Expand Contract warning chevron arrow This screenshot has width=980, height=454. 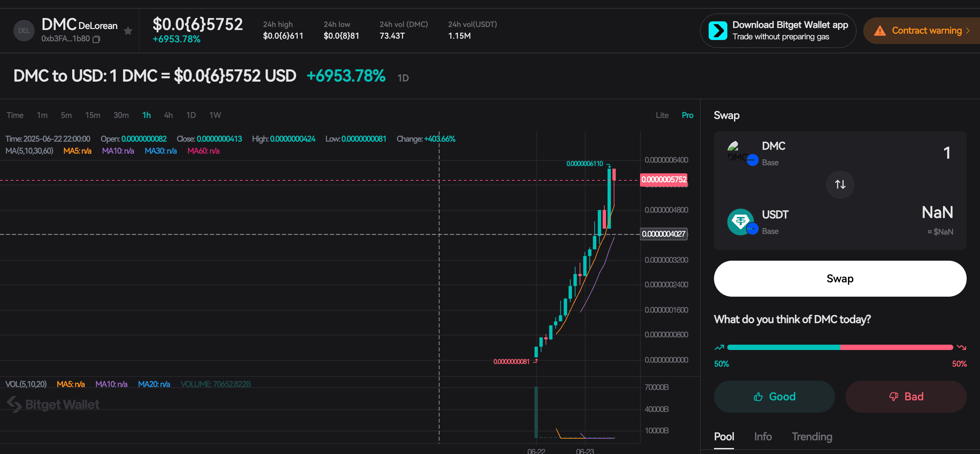(968, 31)
